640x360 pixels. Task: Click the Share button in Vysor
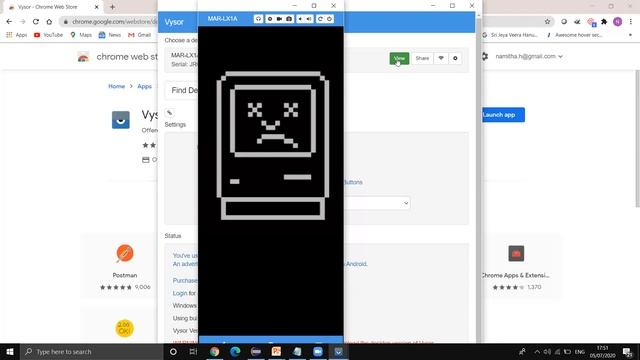[422, 58]
